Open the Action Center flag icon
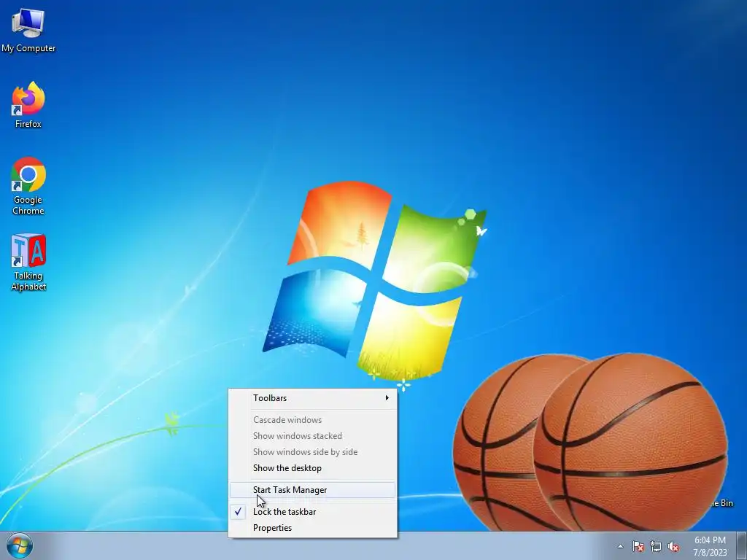The image size is (747, 560). pos(638,547)
